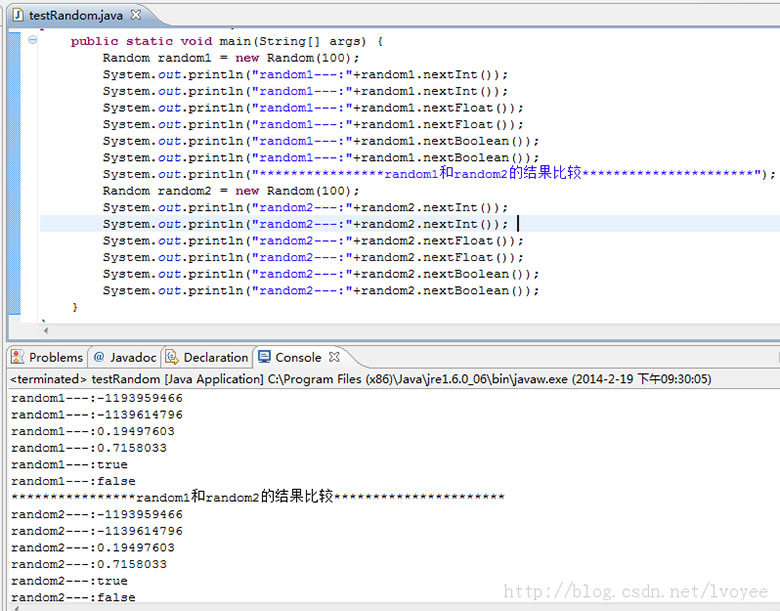Image resolution: width=780 pixels, height=611 pixels.
Task: Collapse the main method fold toggle
Action: pyautogui.click(x=33, y=40)
